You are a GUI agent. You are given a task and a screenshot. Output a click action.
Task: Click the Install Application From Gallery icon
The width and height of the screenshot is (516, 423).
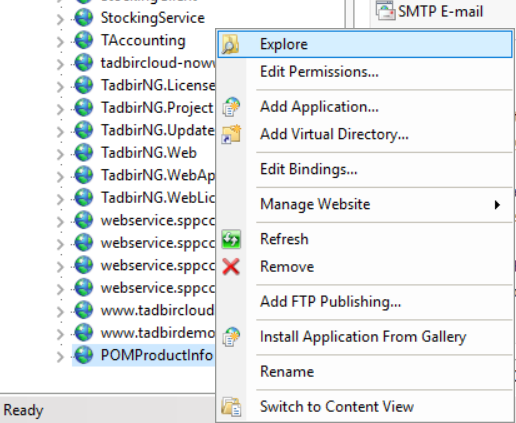tap(231, 336)
